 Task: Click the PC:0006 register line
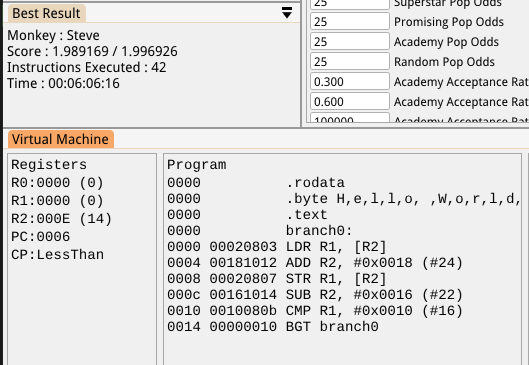40,236
